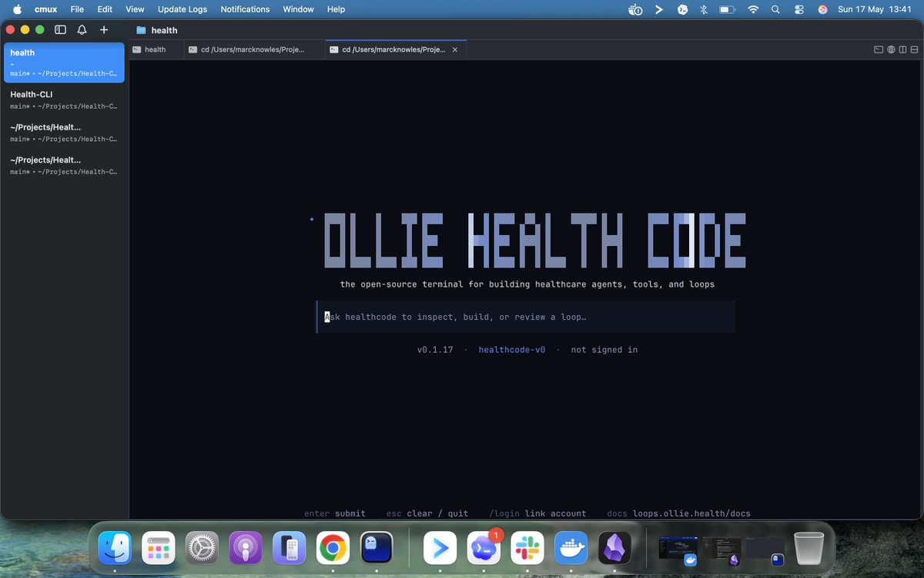Click Docker warning icon in menu bar
Viewport: 924px width, 578px height.
(x=635, y=9)
